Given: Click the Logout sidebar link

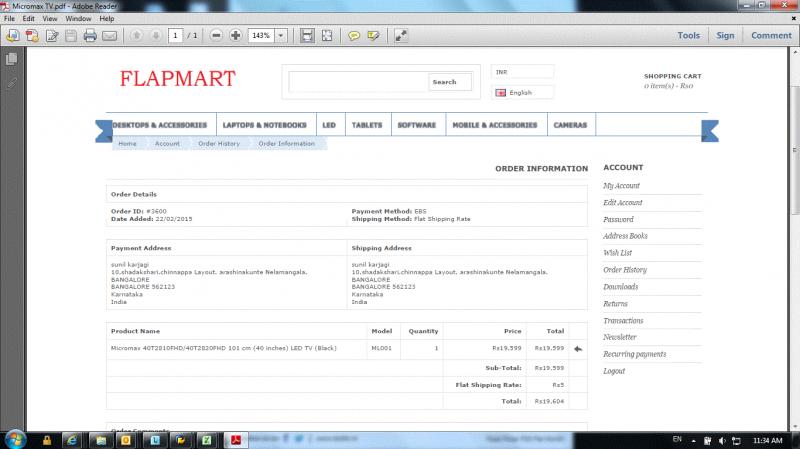Looking at the screenshot, I should [x=614, y=371].
